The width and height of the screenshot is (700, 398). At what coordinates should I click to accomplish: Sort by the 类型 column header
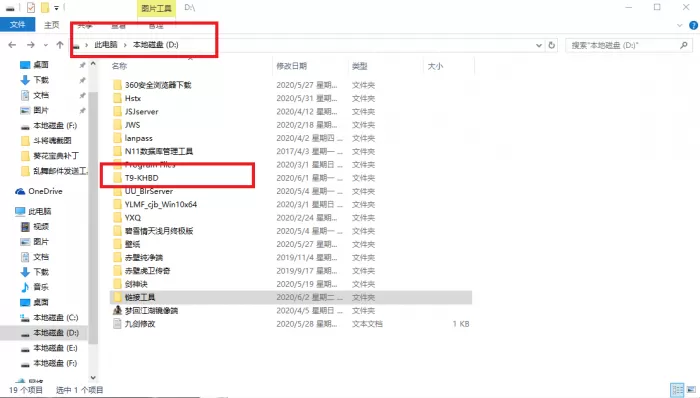[x=359, y=66]
